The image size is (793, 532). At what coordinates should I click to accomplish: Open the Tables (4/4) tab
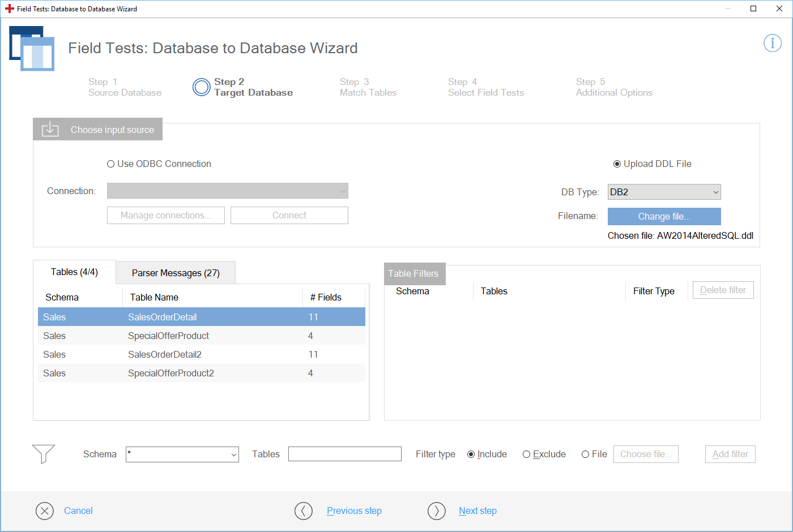coord(74,272)
